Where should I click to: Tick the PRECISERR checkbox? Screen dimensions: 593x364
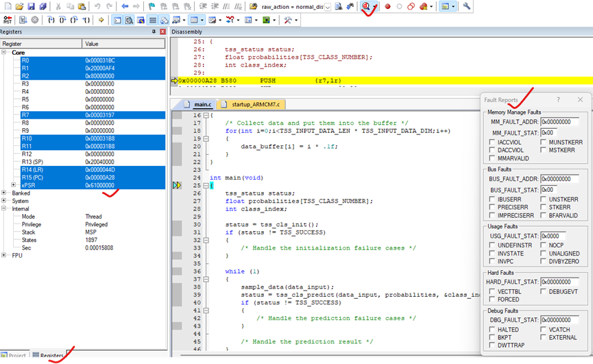point(492,207)
